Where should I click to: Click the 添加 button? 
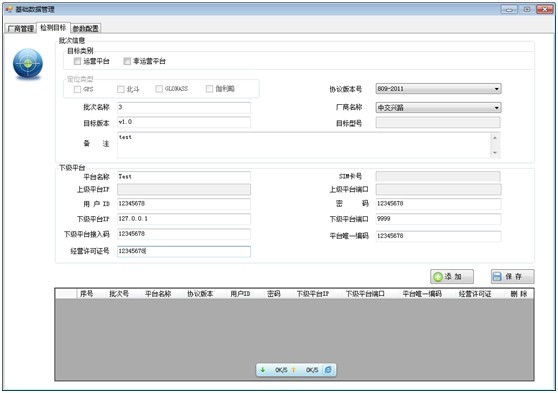[452, 277]
